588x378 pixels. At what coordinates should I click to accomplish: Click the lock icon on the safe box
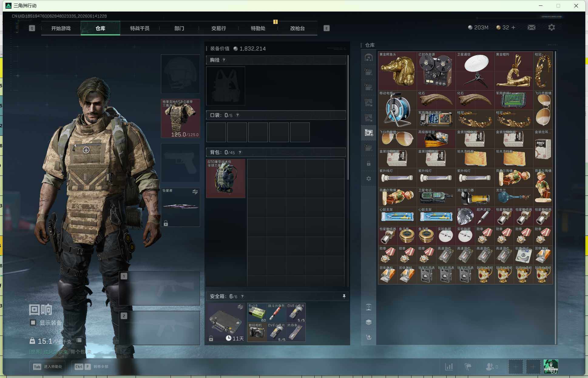211,339
